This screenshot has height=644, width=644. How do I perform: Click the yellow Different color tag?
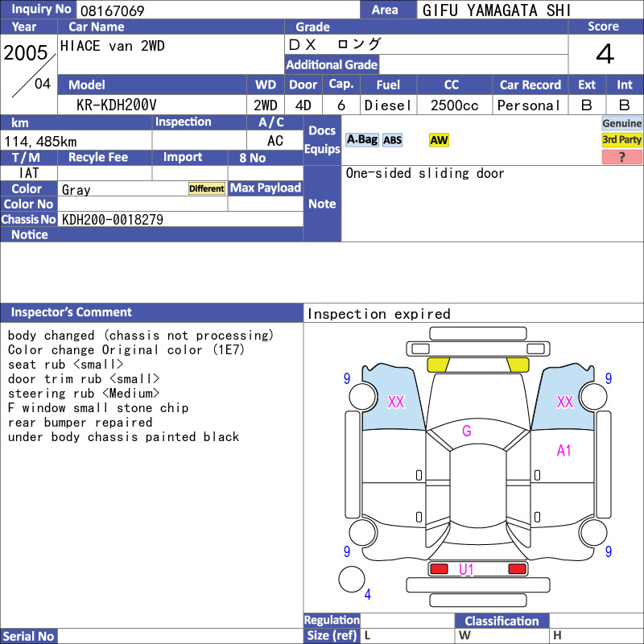[x=207, y=188]
